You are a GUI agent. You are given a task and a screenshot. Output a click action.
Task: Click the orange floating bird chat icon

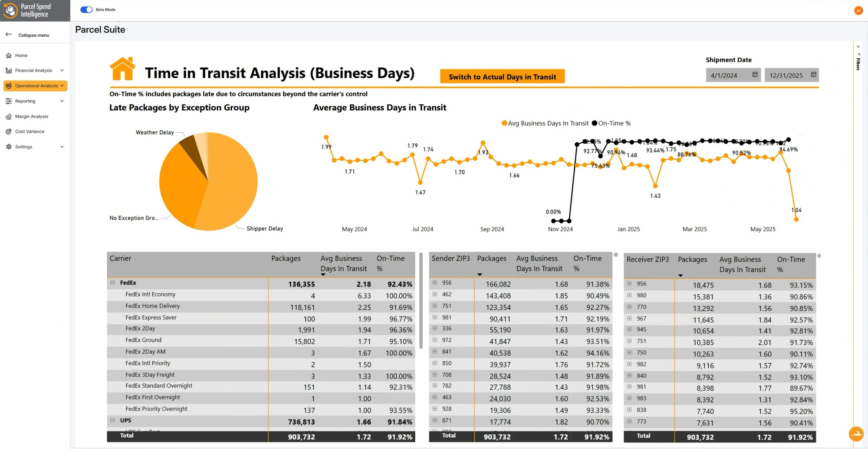[x=856, y=433]
